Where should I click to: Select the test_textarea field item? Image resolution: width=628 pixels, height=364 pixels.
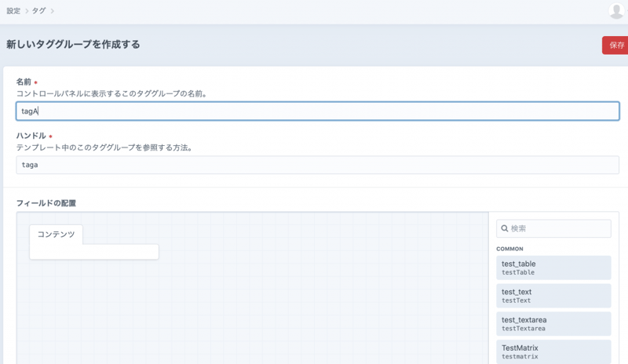pyautogui.click(x=553, y=323)
